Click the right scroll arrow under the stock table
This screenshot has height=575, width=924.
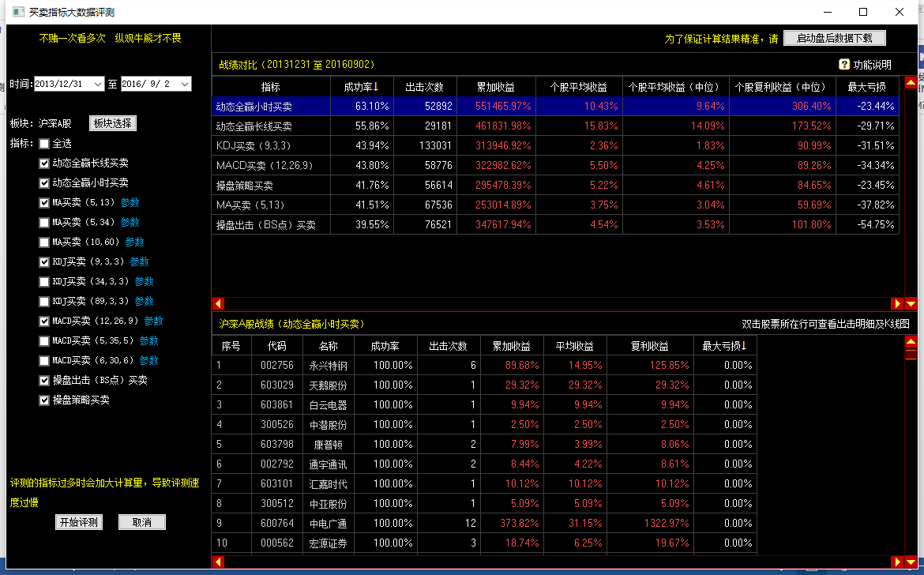(897, 562)
